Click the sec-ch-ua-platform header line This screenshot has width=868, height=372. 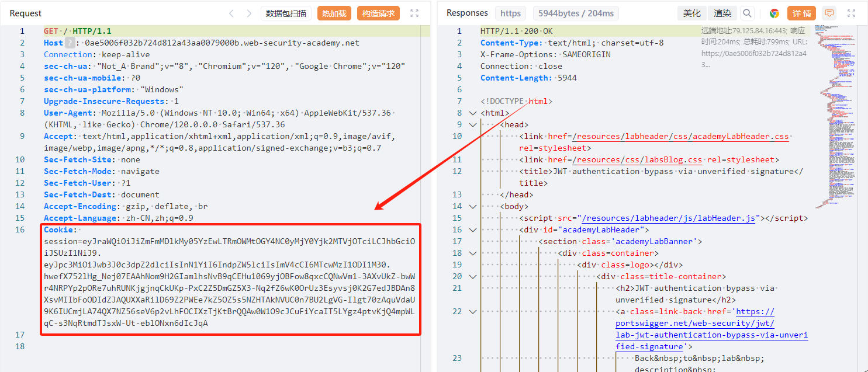(114, 89)
